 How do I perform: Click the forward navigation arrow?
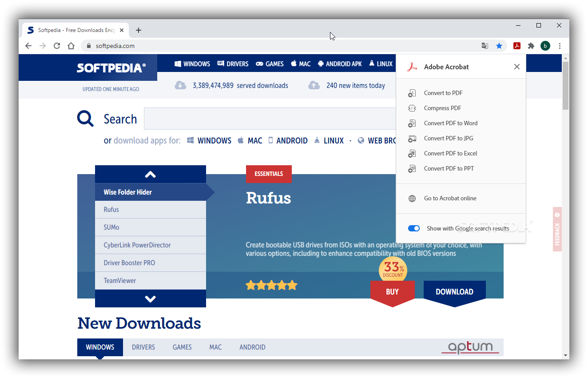click(x=43, y=46)
